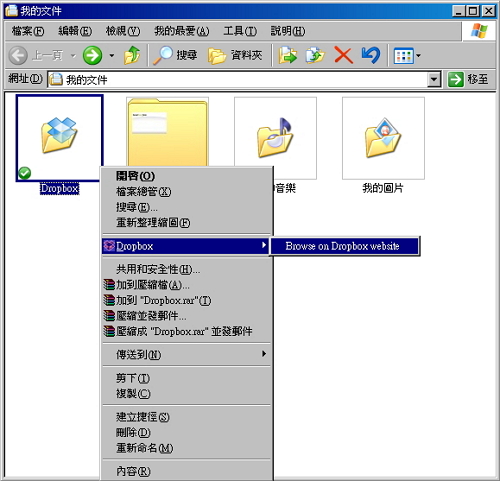500x481 pixels.
Task: Choose 壓縮並發郵件... entry
Action: pyautogui.click(x=187, y=316)
